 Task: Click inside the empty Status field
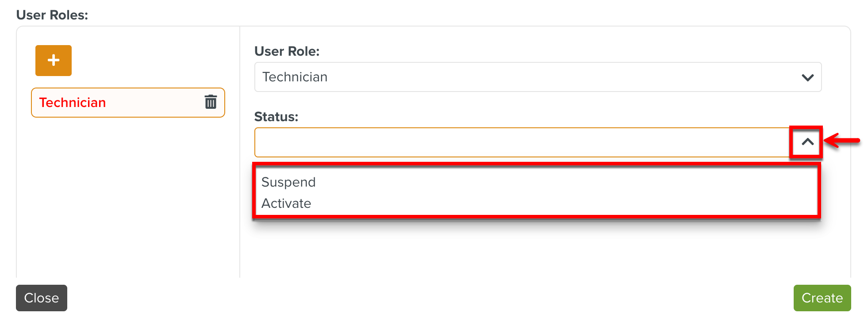[x=522, y=142]
